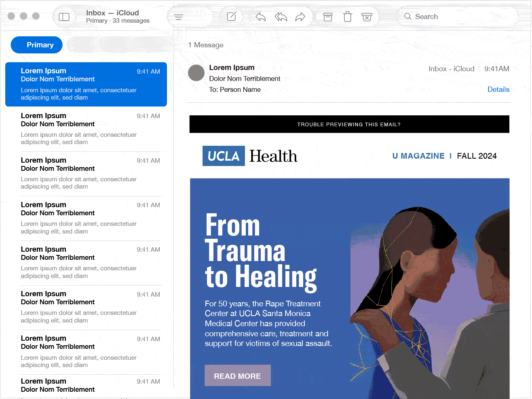The height and width of the screenshot is (399, 532).
Task: Open the U MAGAZINE link
Action: tap(418, 155)
